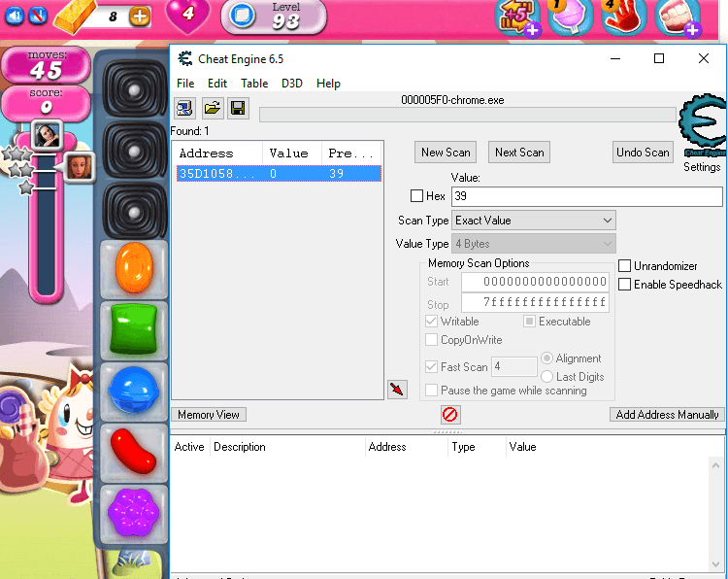728x579 pixels.
Task: Click the Stop address field
Action: tap(535, 302)
